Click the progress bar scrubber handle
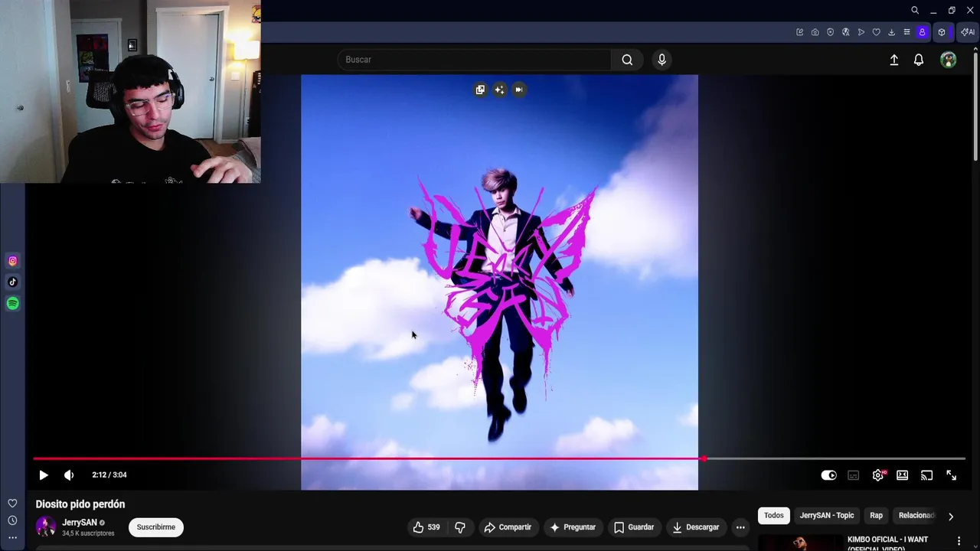 tap(703, 458)
